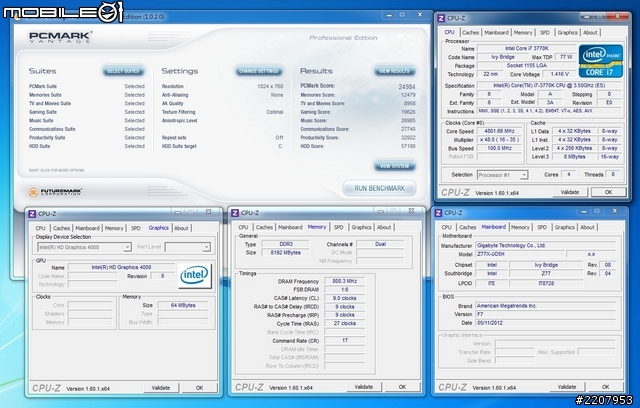Click the Graphics memory Size 64 MBytes field
Image resolution: width=640 pixels, height=408 pixels.
point(183,305)
